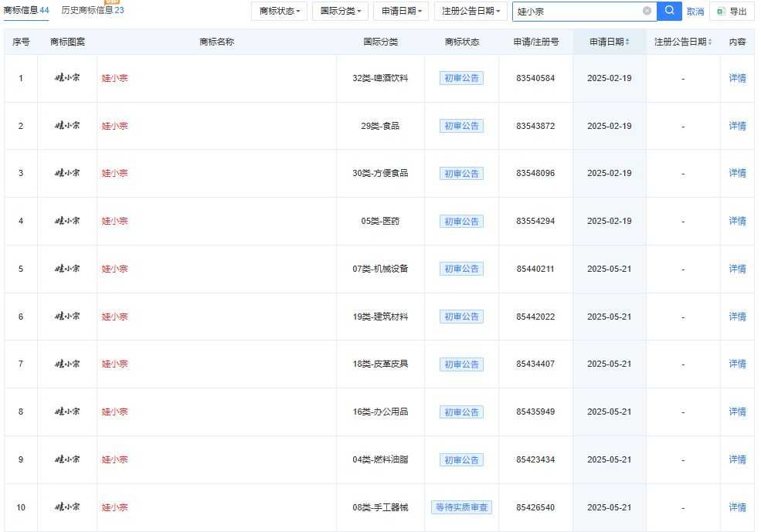The width and height of the screenshot is (761, 532).
Task: Click 初审公告 status tag for 07类-机械设备
Action: 461,269
